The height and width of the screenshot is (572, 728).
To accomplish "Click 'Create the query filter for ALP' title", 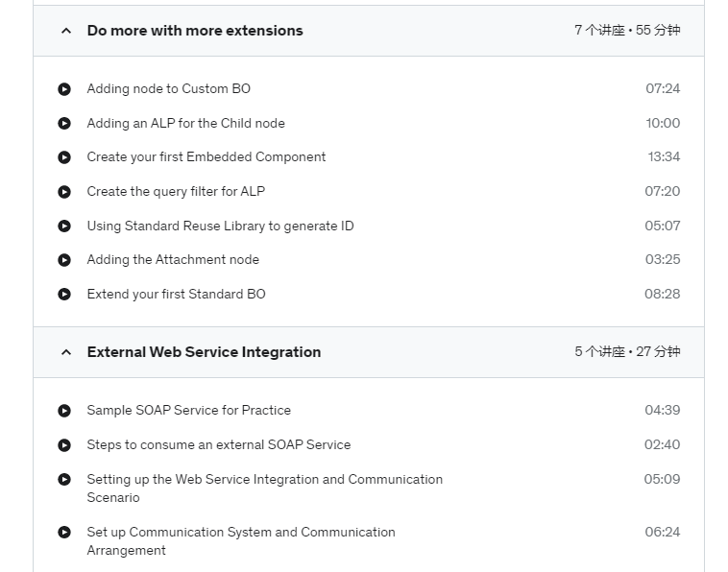I will pyautogui.click(x=176, y=192).
